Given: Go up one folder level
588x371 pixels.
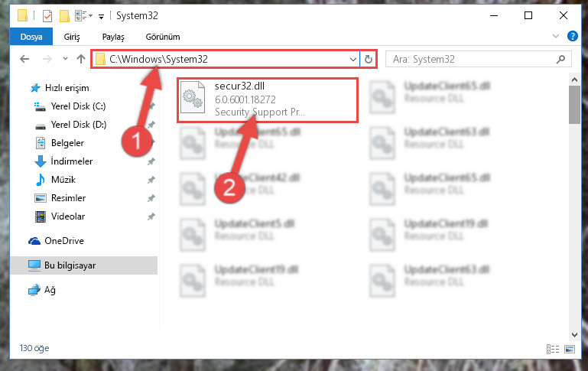Looking at the screenshot, I should [80, 59].
